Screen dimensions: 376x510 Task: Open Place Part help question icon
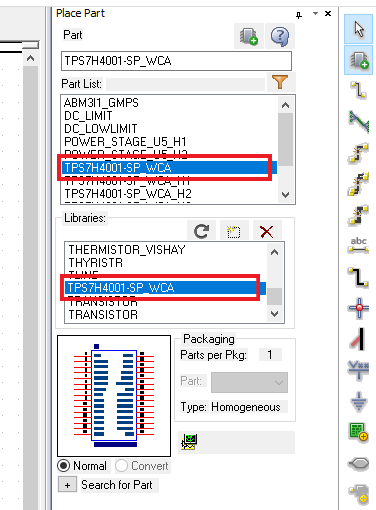point(280,36)
